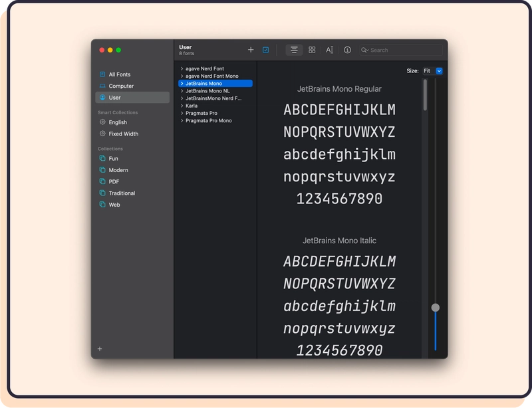Click the JetBrains Mono Regular heading
The image size is (532, 408).
tap(339, 89)
